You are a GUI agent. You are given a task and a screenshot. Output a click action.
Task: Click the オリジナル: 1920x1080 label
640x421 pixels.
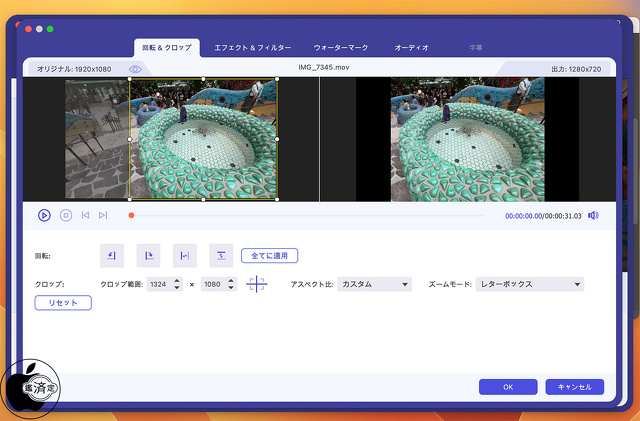74,69
